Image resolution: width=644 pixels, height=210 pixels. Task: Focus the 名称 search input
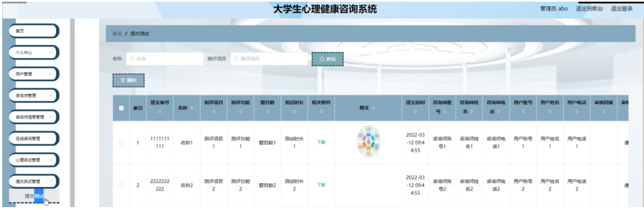pos(165,59)
